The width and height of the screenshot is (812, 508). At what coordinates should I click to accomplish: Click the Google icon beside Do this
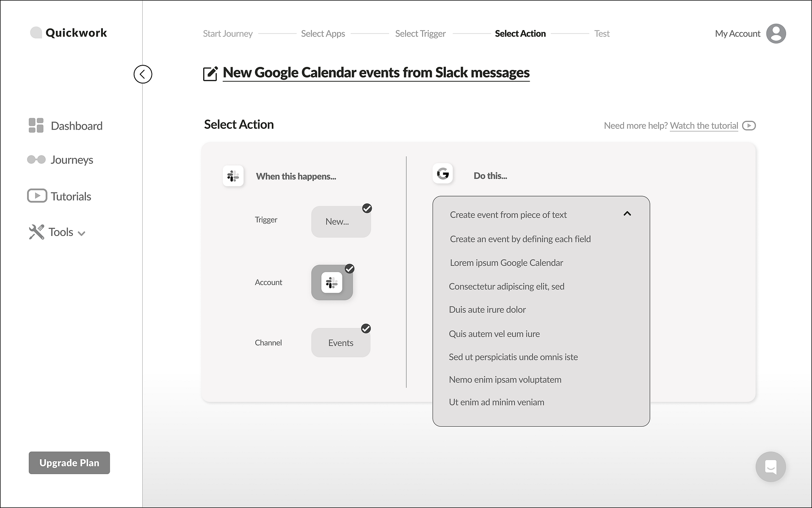pyautogui.click(x=443, y=173)
